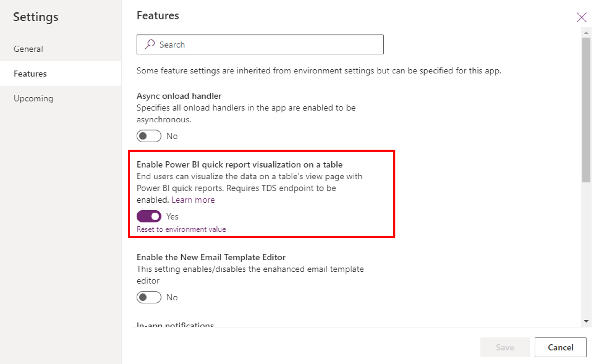Image resolution: width=599 pixels, height=364 pixels.
Task: Open the Learn more link
Action: click(193, 200)
